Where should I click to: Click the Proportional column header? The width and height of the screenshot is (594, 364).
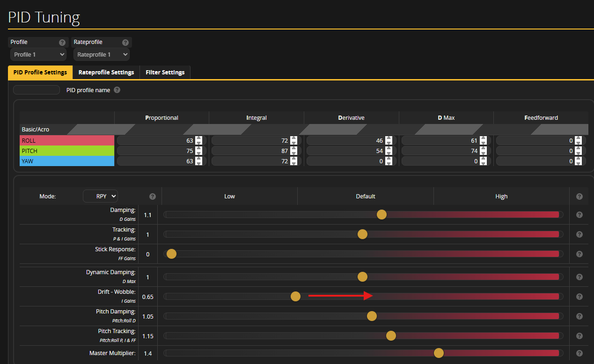(x=161, y=118)
